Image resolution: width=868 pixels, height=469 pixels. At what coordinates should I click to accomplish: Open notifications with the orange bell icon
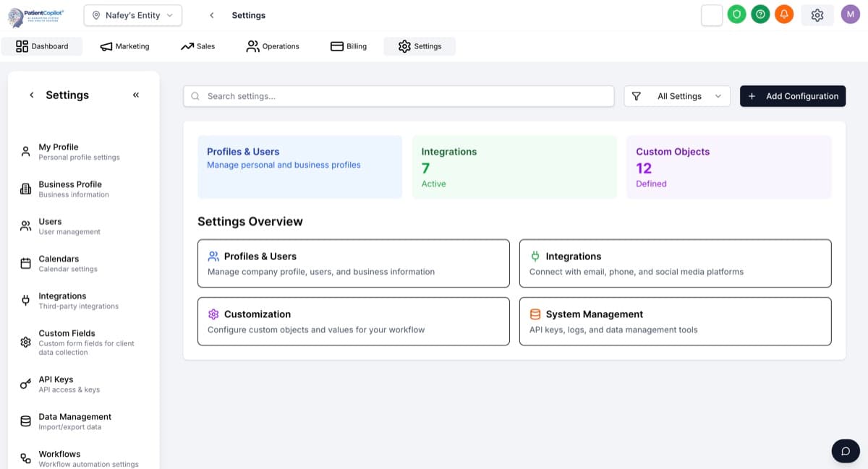(784, 14)
